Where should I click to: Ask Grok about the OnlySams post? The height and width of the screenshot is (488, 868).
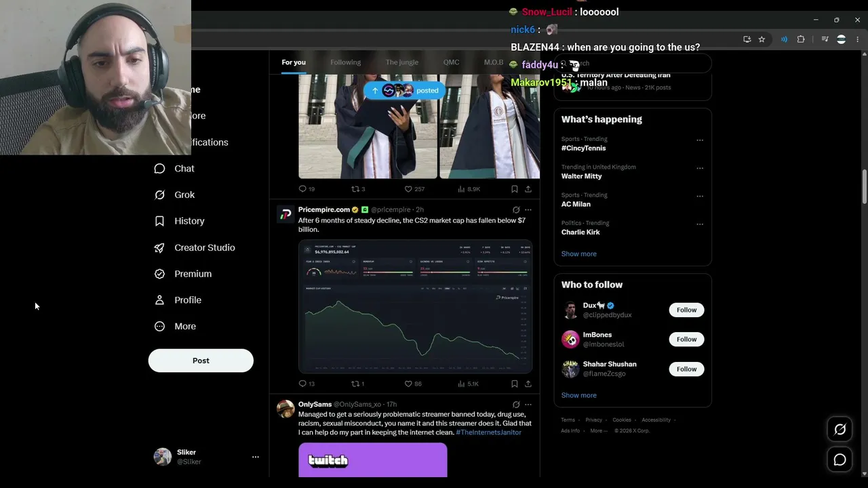coord(516,405)
